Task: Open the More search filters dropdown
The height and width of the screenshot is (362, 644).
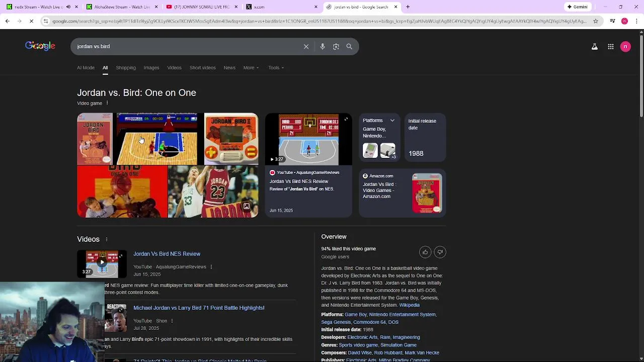Action: point(251,68)
